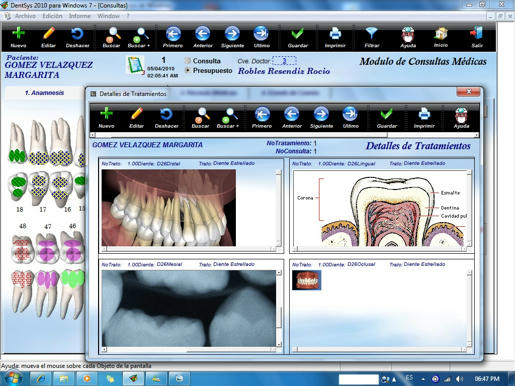Click the D26Oclusal small teeth thumbnail

coord(307,280)
